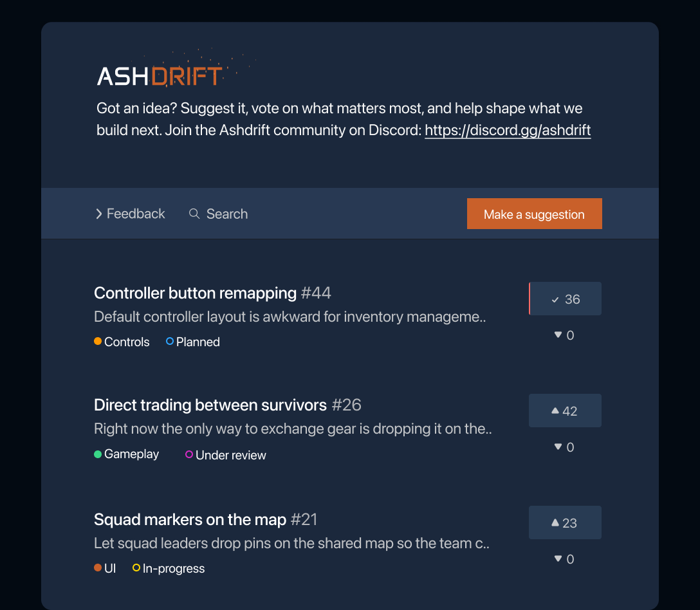Open the Discord invite link

[x=508, y=130]
